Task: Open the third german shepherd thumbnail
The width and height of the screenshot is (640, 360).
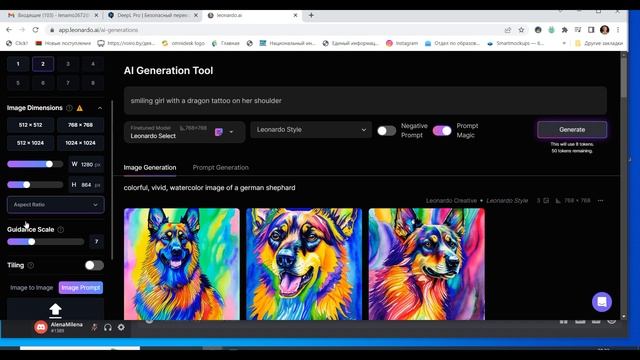Action: tap(427, 264)
